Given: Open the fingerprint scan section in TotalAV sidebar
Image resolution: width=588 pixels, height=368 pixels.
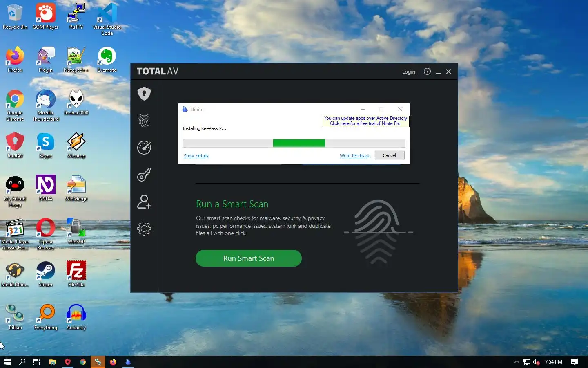Looking at the screenshot, I should 144,121.
